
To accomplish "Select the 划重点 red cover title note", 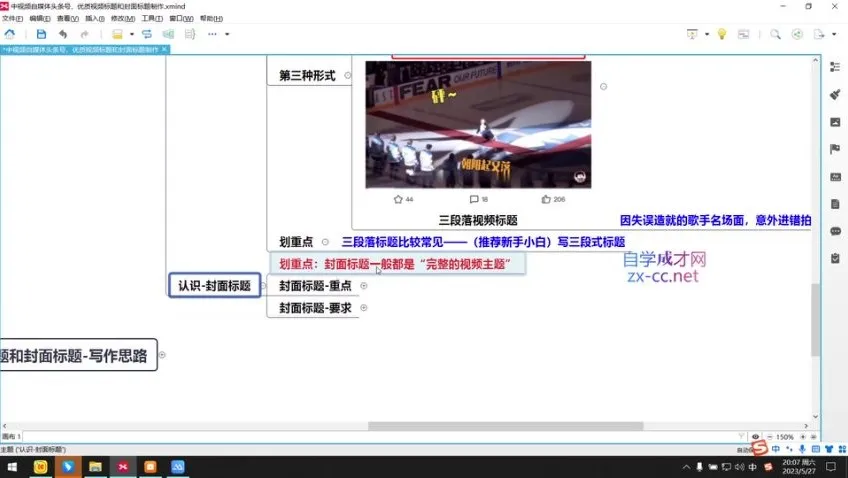I will click(397, 264).
